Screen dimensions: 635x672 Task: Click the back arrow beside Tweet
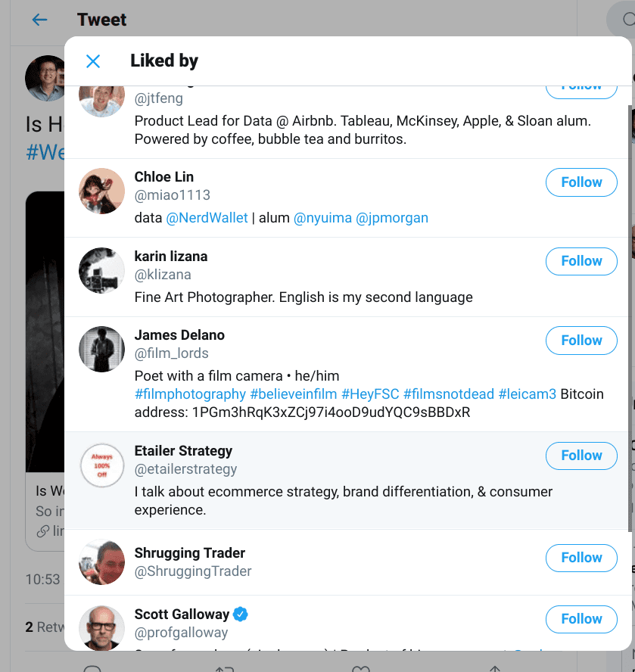tap(39, 20)
